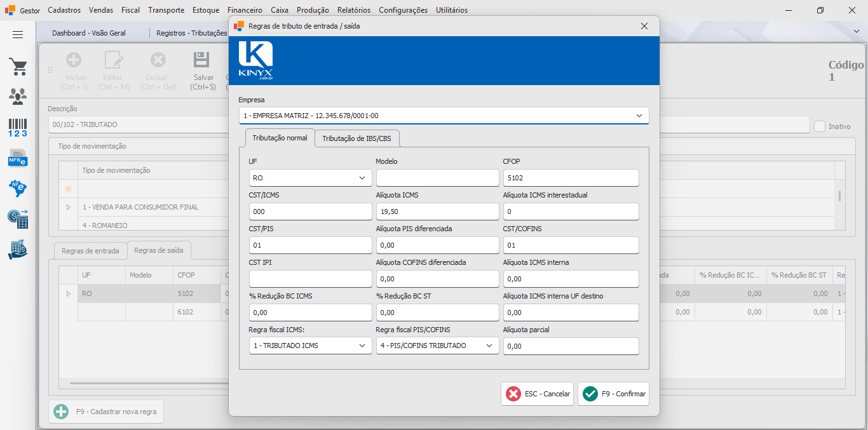Open the Dashboard - Visão Geral tab
The height and width of the screenshot is (430, 868).
[x=89, y=33]
